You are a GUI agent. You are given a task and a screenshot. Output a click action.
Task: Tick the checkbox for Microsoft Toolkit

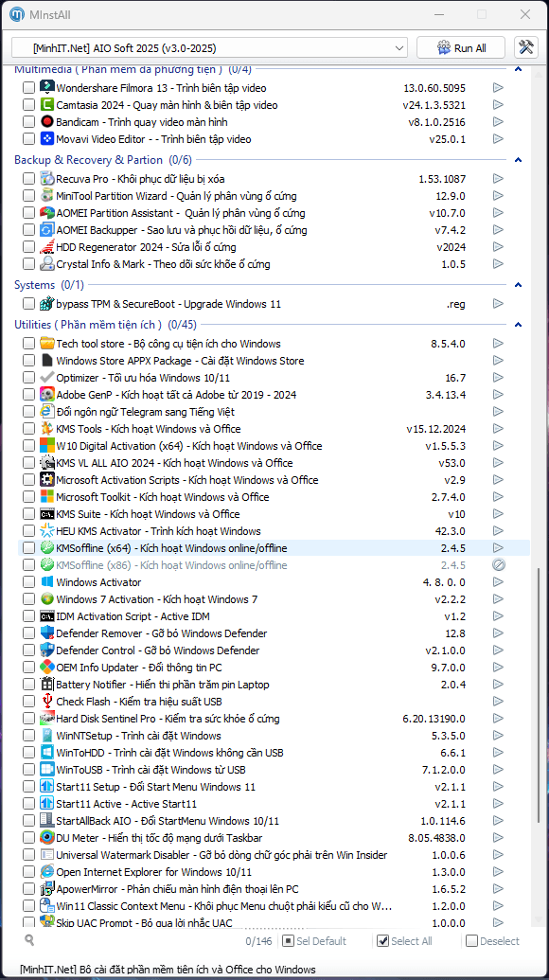click(x=28, y=497)
